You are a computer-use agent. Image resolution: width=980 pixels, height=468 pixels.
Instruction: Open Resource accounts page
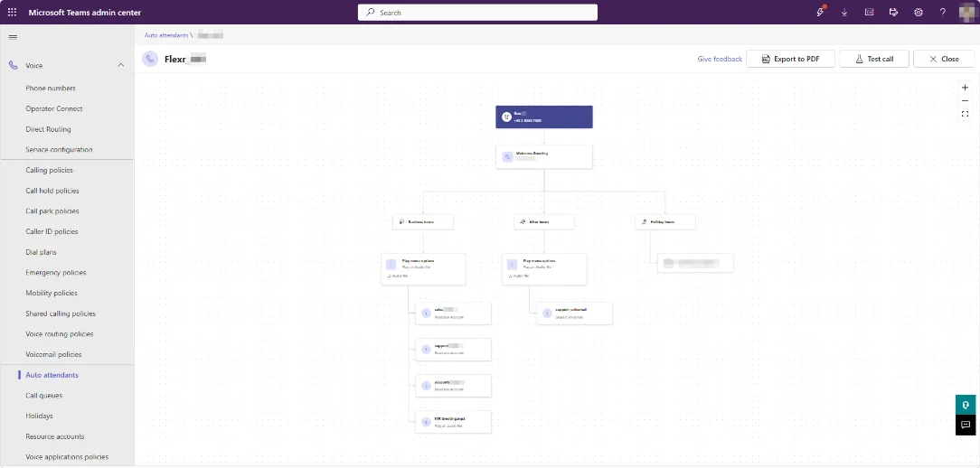coord(55,436)
